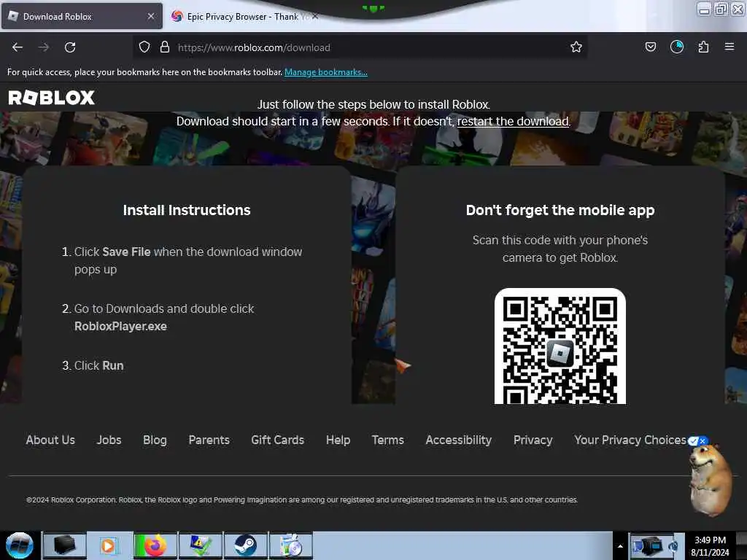The image size is (747, 560).
Task: Click the restart the download link
Action: click(513, 122)
